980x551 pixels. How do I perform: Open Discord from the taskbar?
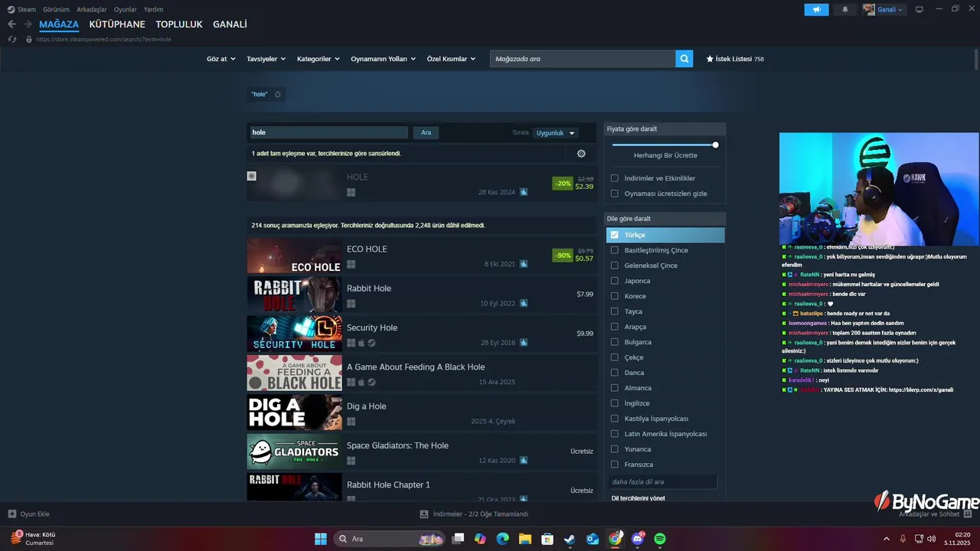click(x=638, y=539)
